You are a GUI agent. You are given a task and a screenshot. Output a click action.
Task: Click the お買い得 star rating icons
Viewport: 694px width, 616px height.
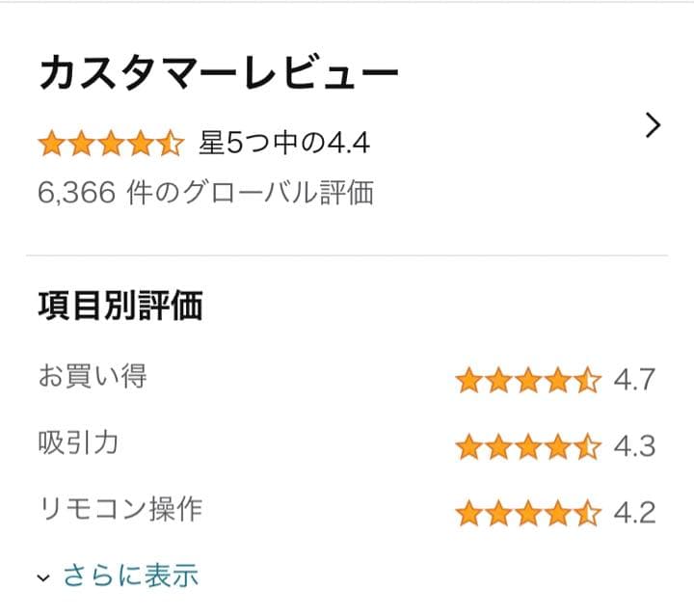(528, 381)
